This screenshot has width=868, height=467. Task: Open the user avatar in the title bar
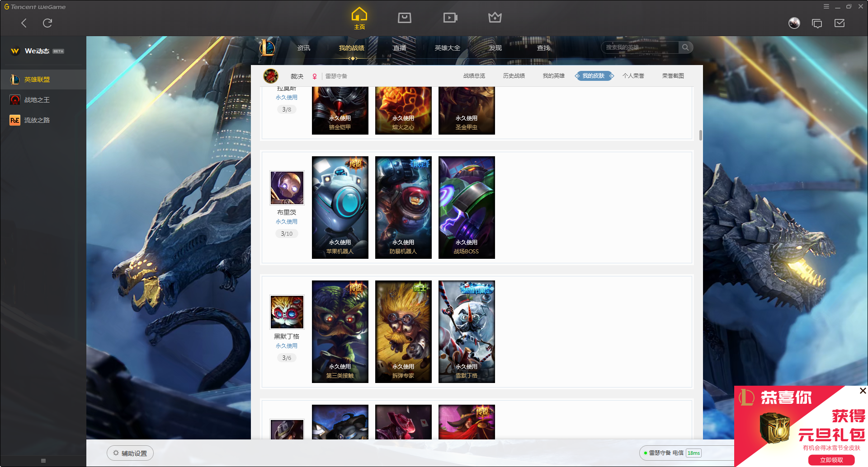794,23
